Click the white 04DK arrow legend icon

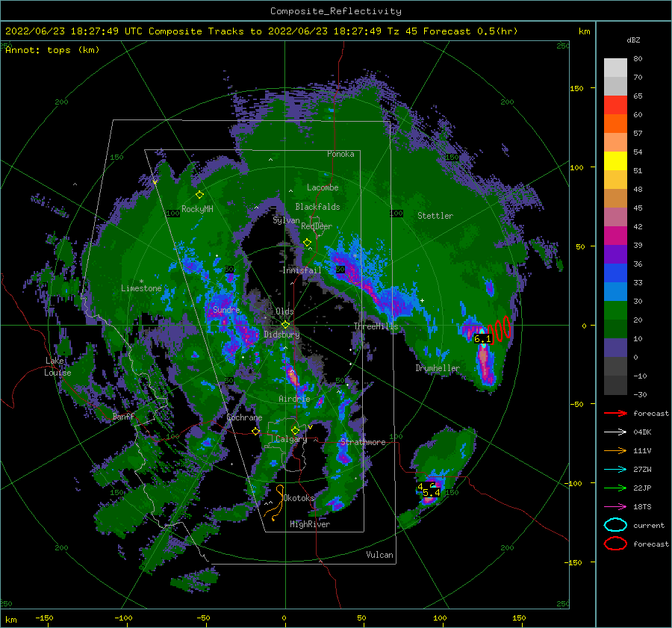click(x=615, y=432)
